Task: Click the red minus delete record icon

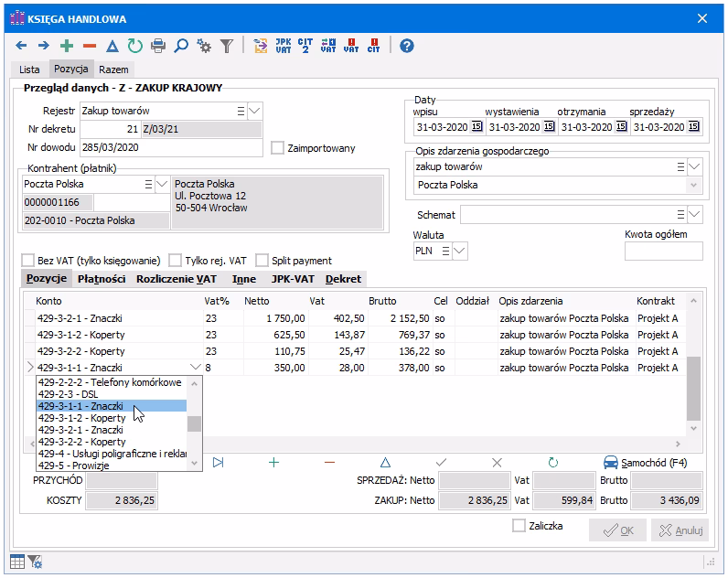Action: pos(89,45)
